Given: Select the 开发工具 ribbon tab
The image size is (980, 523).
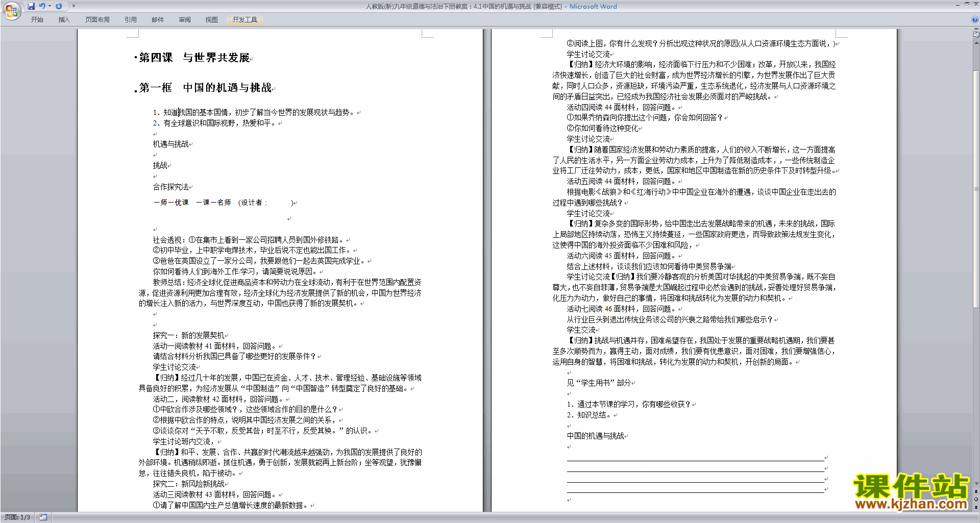Looking at the screenshot, I should (245, 20).
